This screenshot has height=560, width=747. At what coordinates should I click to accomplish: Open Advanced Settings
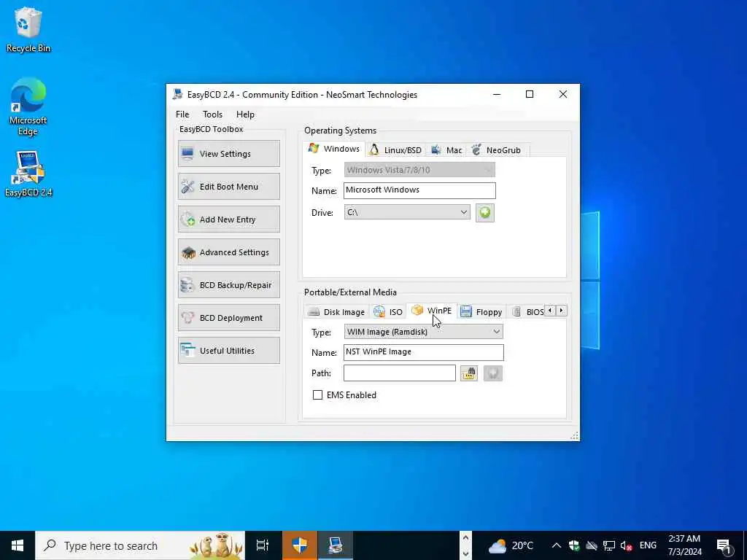(x=228, y=252)
